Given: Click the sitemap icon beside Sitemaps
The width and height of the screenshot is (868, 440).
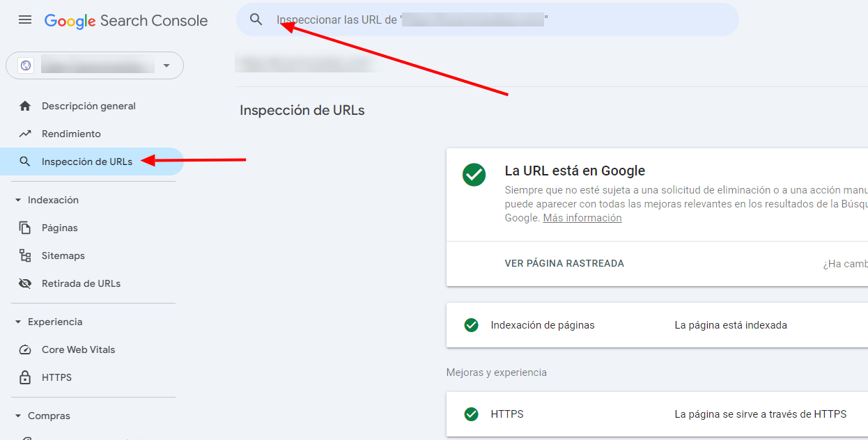Looking at the screenshot, I should tap(25, 256).
